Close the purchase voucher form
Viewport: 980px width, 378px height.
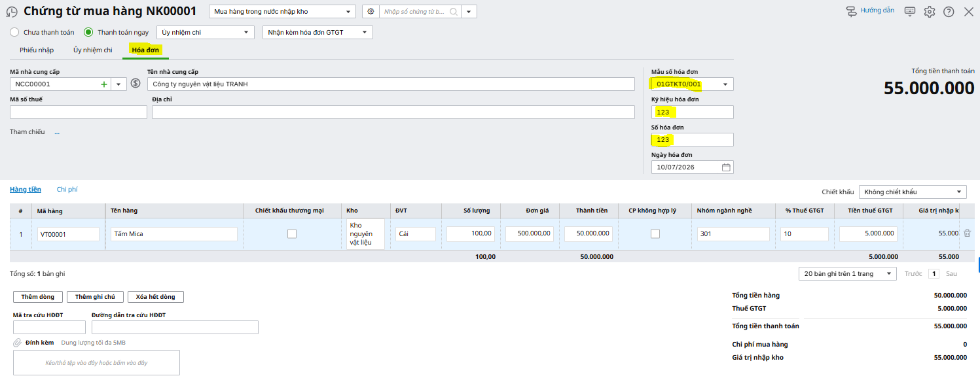click(x=969, y=11)
